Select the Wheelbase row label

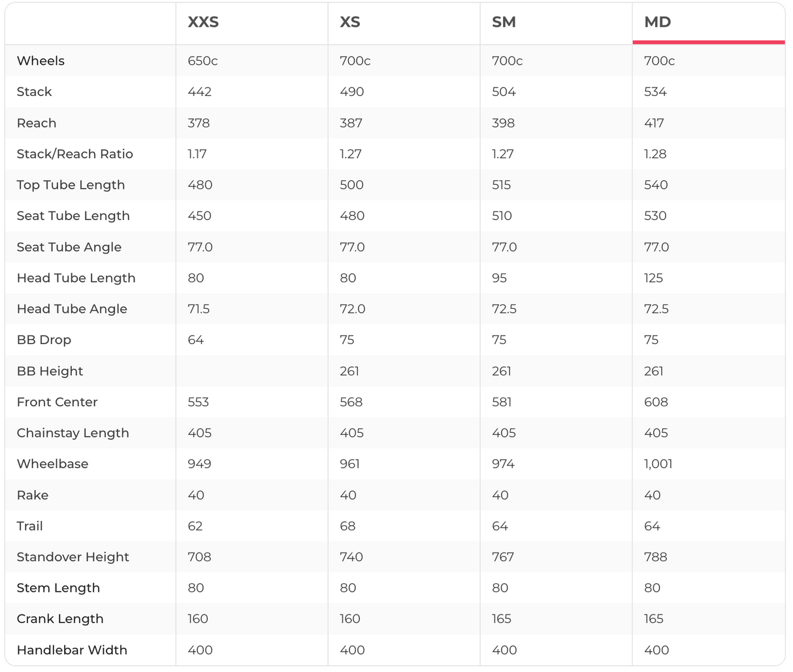(x=52, y=464)
